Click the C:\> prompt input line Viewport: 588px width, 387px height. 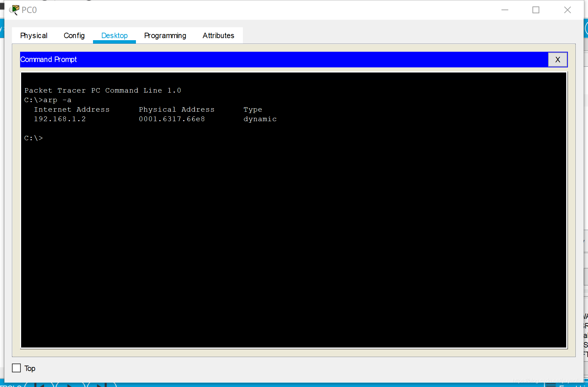click(34, 138)
